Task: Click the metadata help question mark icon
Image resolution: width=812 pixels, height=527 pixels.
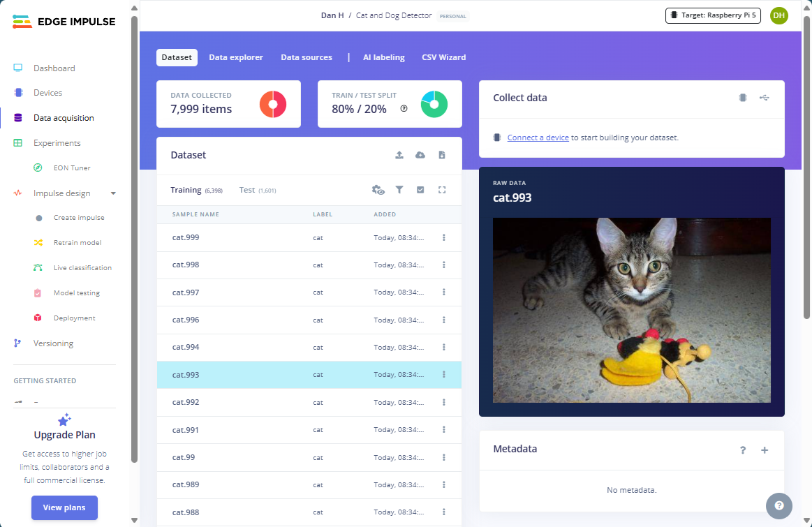Action: 743,450
